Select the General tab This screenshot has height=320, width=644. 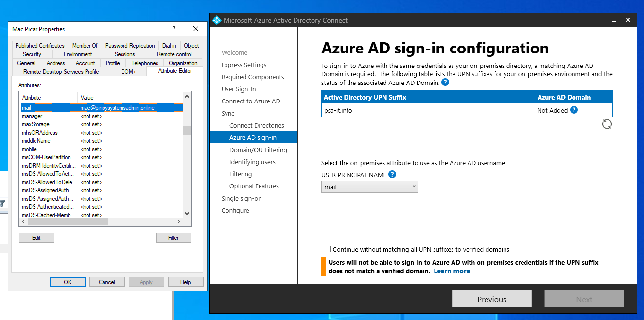click(26, 63)
